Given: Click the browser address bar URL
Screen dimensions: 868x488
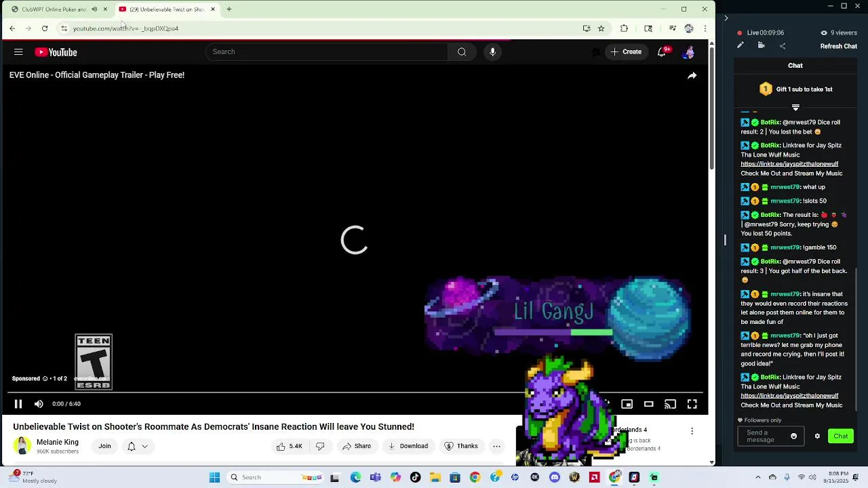Looking at the screenshot, I should point(125,28).
